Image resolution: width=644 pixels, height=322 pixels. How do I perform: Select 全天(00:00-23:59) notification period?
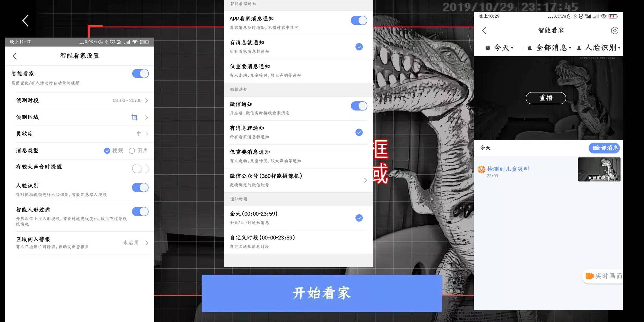[298, 218]
